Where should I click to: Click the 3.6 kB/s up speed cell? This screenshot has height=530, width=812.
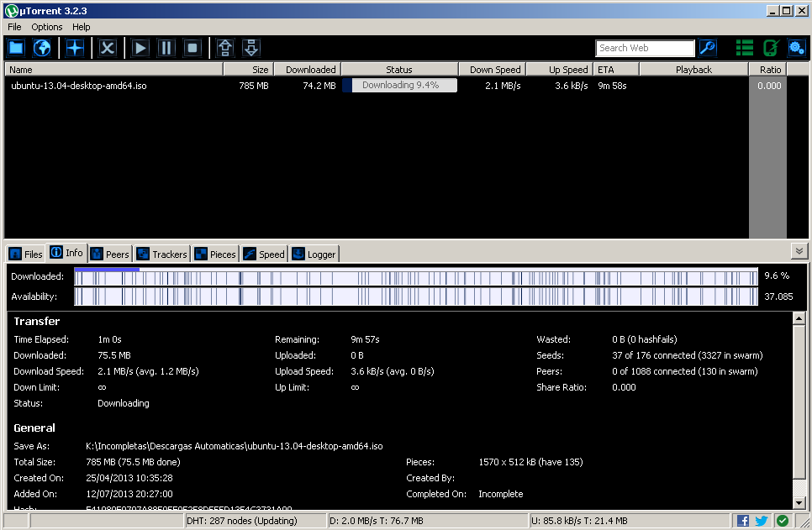tap(571, 86)
